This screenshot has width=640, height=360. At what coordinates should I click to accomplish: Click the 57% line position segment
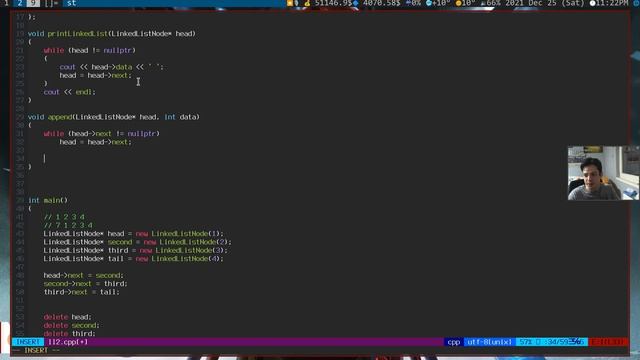pos(552,342)
